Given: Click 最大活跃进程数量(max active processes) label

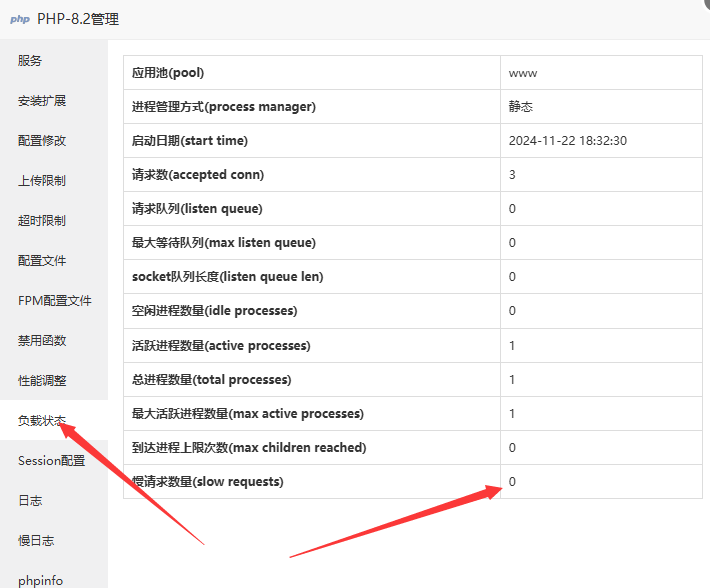Looking at the screenshot, I should (248, 414).
